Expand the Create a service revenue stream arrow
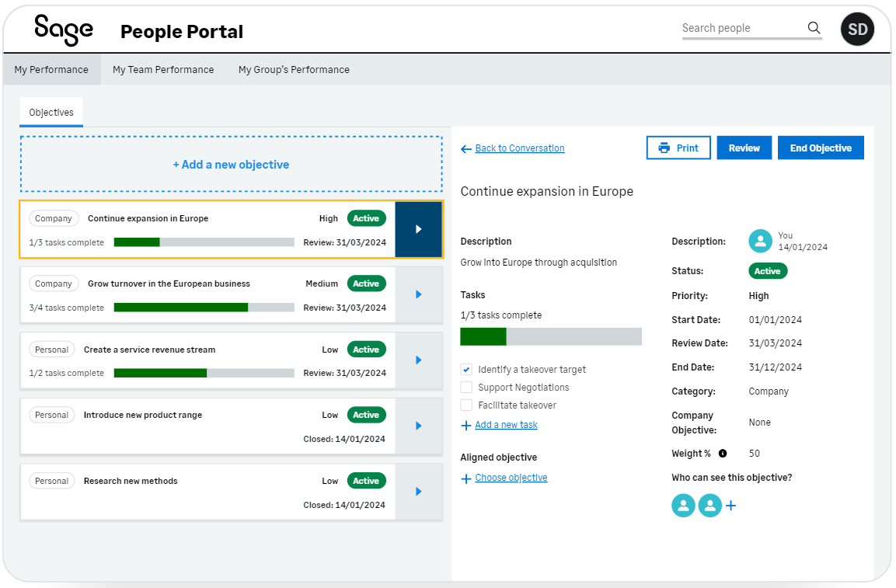 pos(419,360)
